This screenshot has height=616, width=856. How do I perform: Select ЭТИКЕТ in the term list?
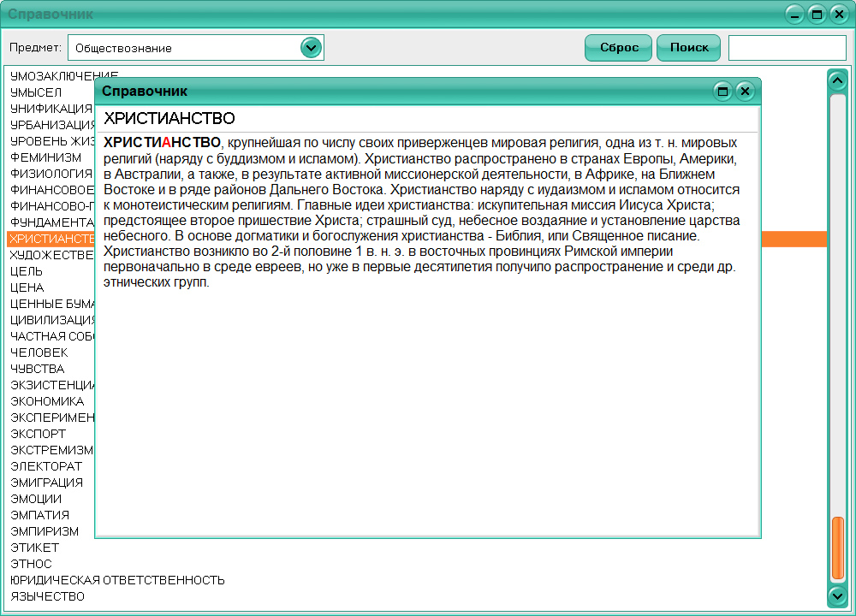tap(34, 548)
